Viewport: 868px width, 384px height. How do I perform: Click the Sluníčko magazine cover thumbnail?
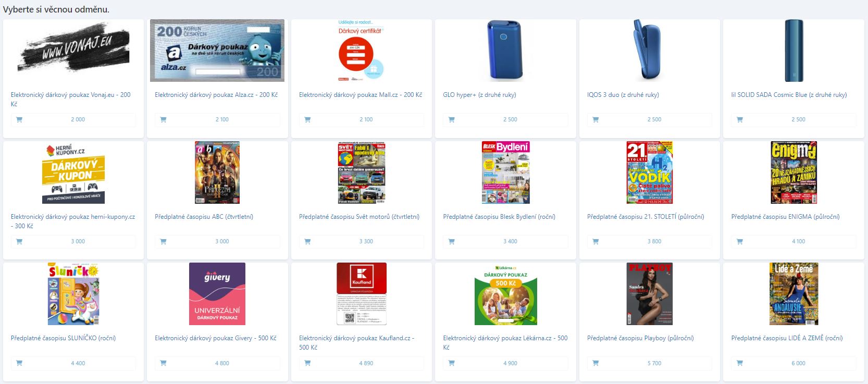pos(73,294)
